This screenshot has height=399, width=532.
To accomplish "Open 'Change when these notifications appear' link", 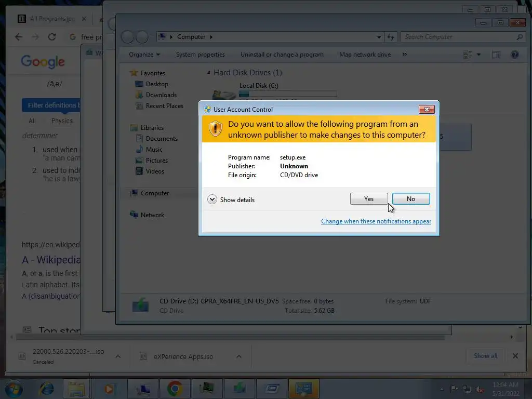I will coord(376,221).
